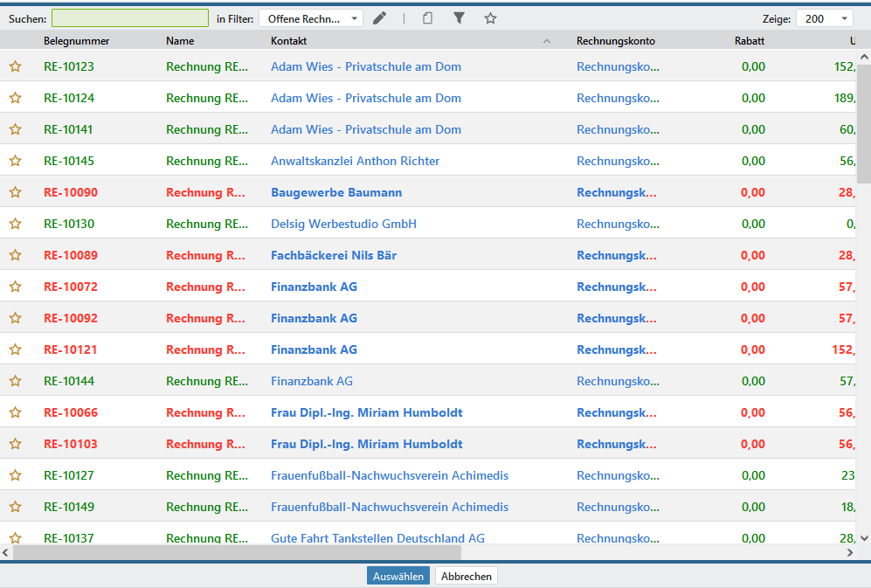Click into the Suchen search field
The width and height of the screenshot is (871, 588).
click(x=130, y=18)
